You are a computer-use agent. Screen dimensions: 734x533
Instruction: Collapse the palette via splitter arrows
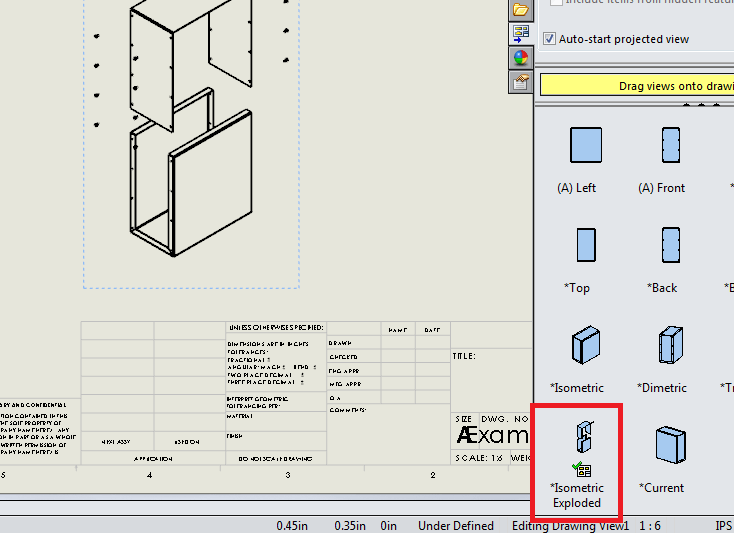click(701, 106)
